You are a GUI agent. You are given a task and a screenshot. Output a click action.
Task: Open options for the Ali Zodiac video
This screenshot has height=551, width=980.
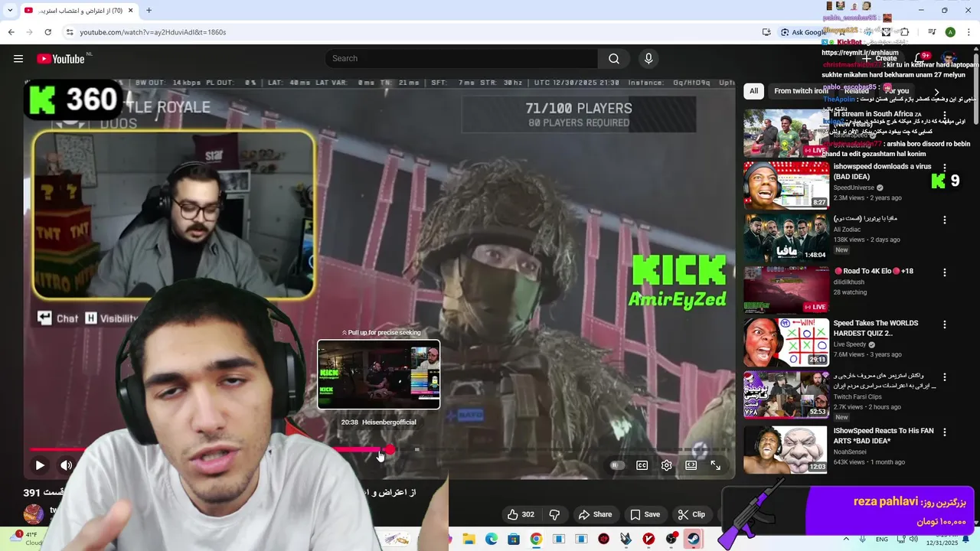[944, 220]
